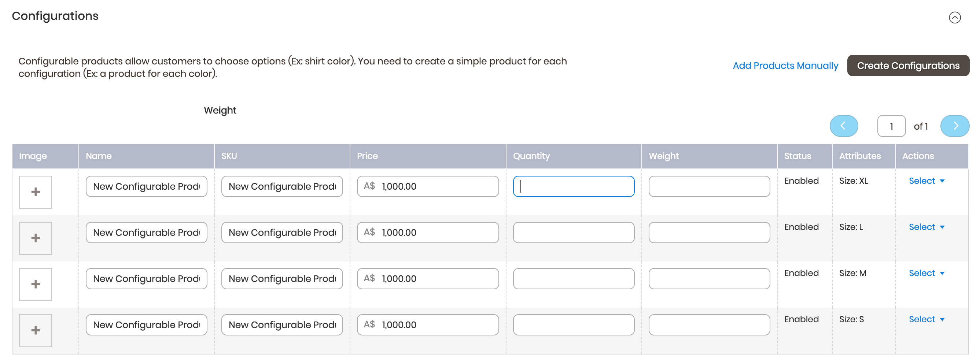
Task: Click Quantity field for Size S row
Action: 573,325
